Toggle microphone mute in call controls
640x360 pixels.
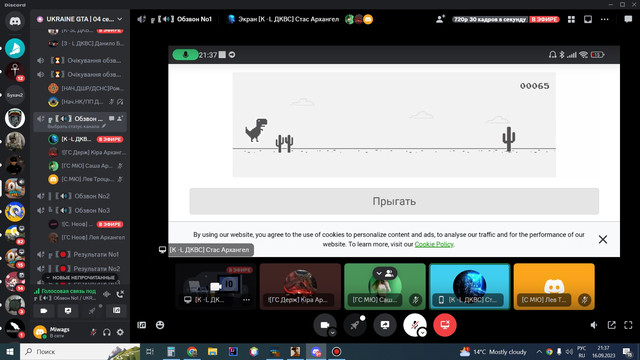click(x=414, y=325)
